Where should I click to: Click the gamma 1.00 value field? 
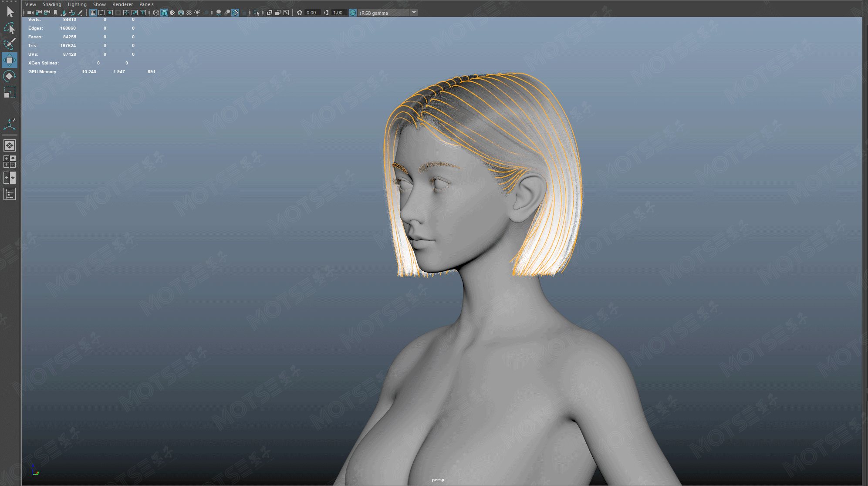point(338,13)
